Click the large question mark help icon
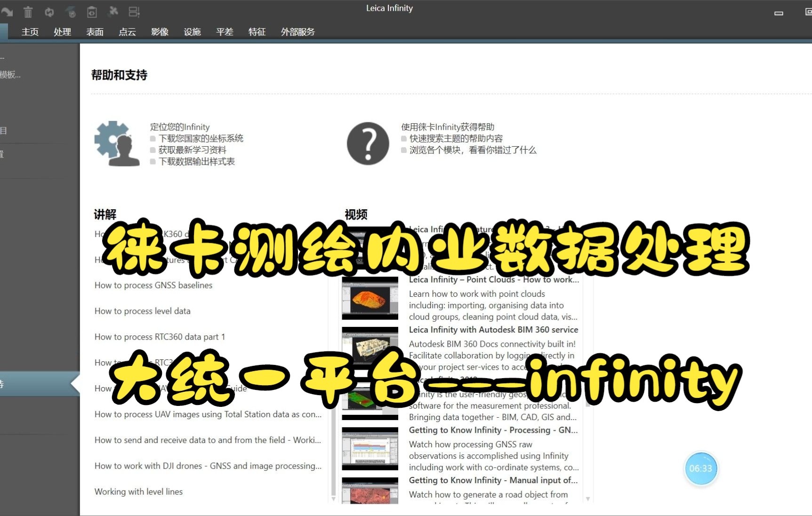This screenshot has height=516, width=812. click(x=368, y=143)
